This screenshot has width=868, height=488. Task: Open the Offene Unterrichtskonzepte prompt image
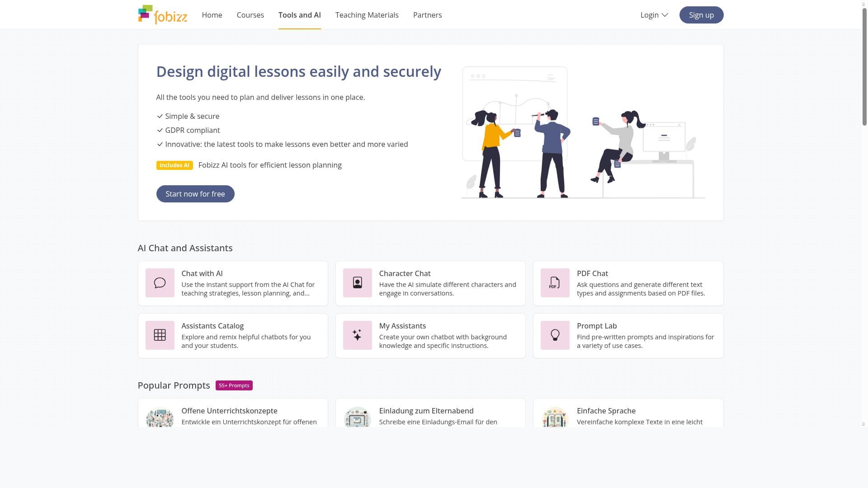160,418
